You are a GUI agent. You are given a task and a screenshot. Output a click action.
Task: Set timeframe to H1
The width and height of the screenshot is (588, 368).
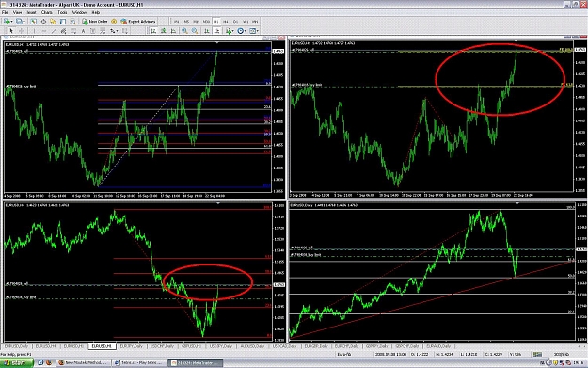(216, 22)
